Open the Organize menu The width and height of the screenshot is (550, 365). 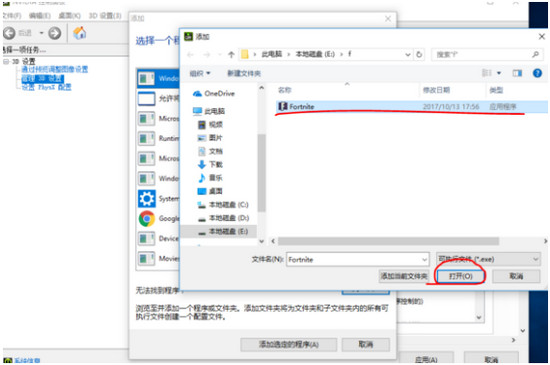coord(200,73)
